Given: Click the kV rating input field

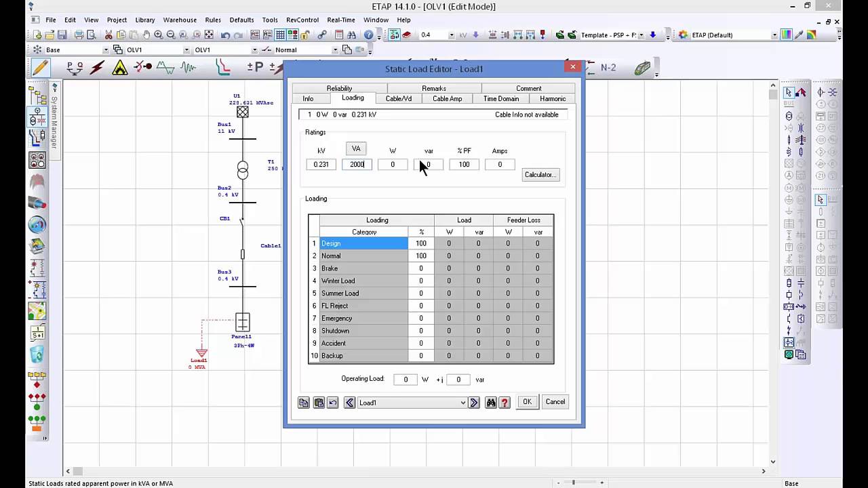Looking at the screenshot, I should [321, 165].
